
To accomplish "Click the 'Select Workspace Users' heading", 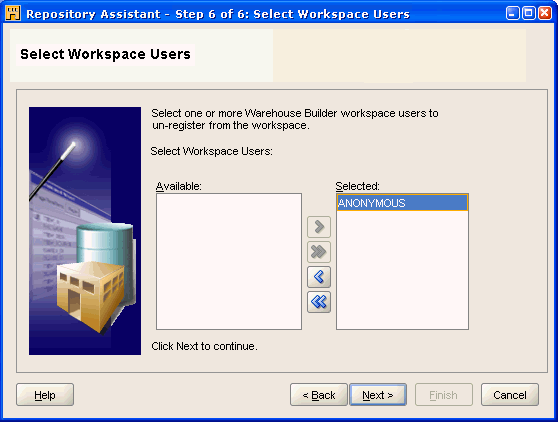I will (x=105, y=54).
